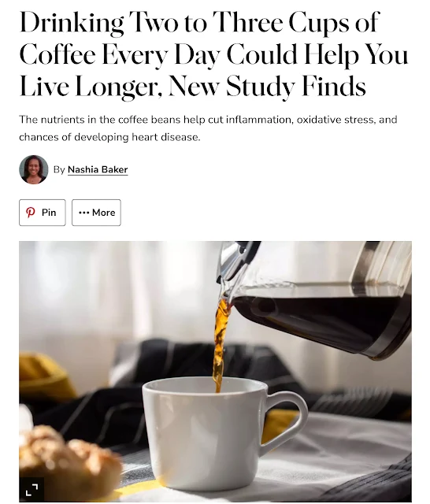This screenshot has width=430, height=504.
Task: Click the stream of pouring coffee
Action: pos(221,344)
